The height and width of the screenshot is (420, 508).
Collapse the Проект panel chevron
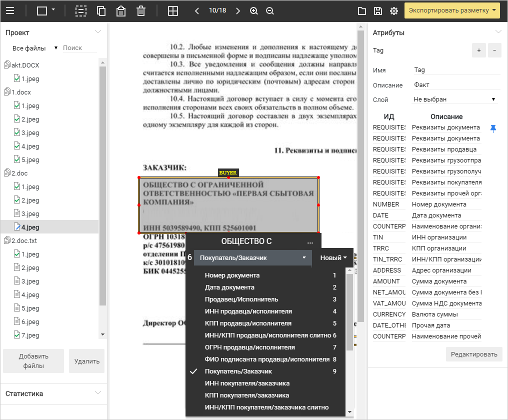[98, 32]
